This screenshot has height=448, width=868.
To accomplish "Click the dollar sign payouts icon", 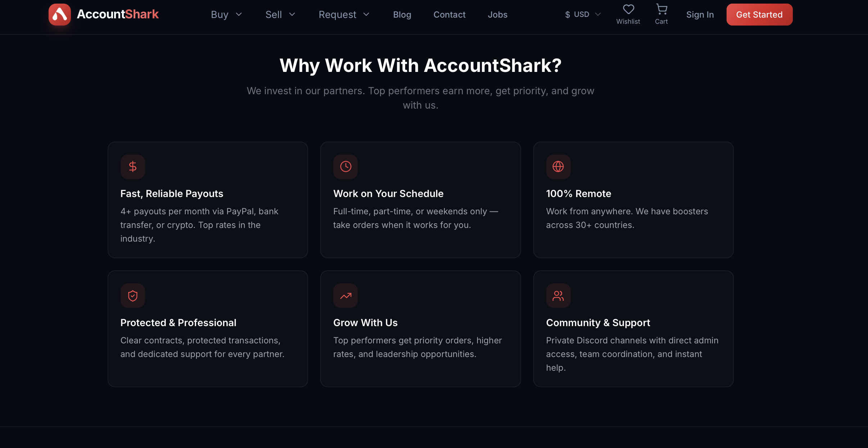I will (x=133, y=167).
